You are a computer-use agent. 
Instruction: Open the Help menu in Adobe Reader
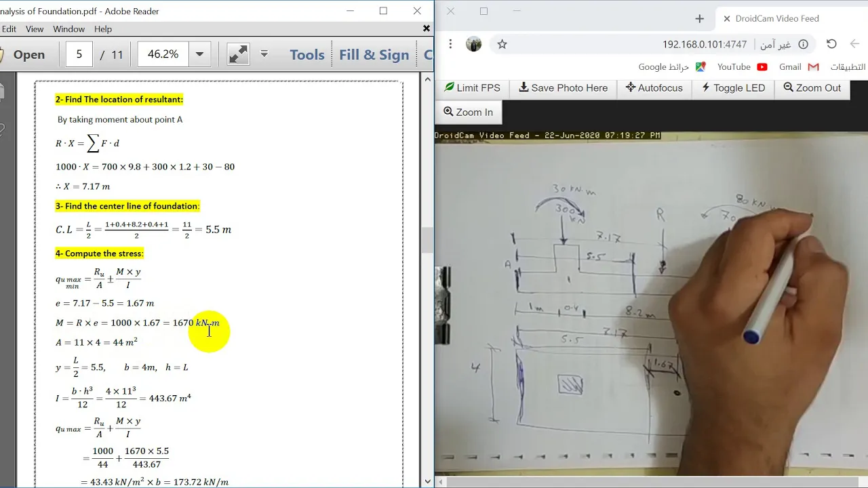[103, 29]
